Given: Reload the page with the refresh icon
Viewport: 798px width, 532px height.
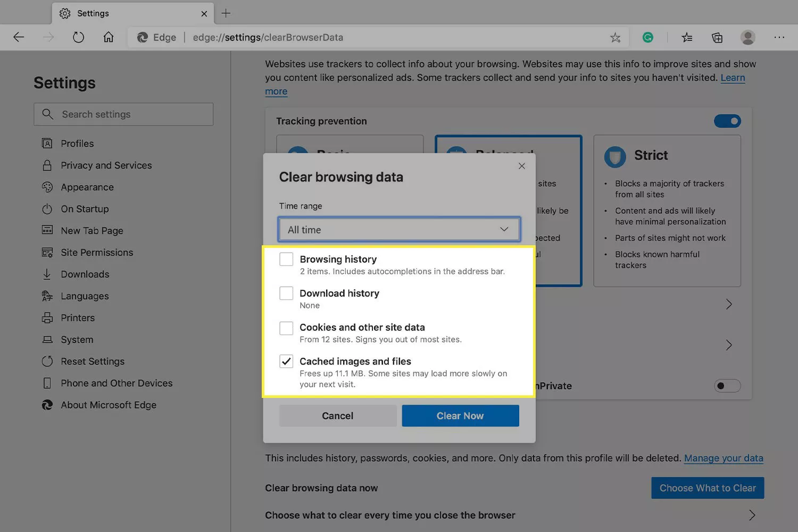Looking at the screenshot, I should pos(78,37).
